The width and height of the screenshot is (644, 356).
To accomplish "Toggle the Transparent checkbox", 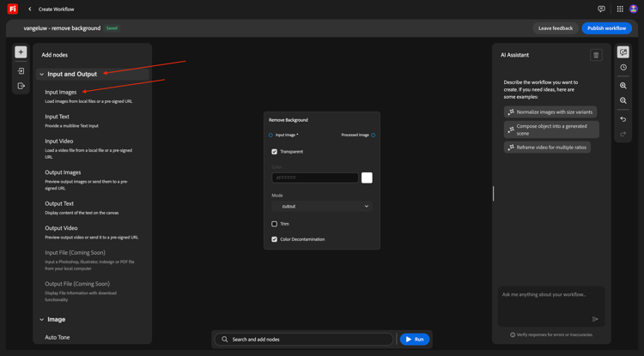I will pyautogui.click(x=275, y=152).
